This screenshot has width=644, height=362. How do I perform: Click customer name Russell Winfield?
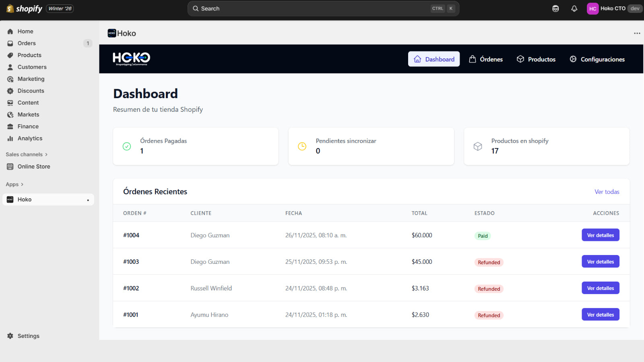[211, 288]
